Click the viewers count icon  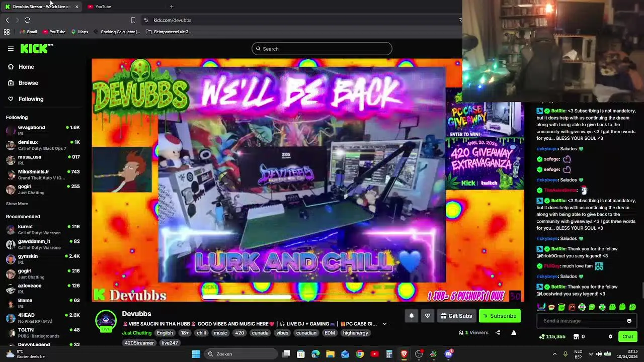tap(461, 332)
